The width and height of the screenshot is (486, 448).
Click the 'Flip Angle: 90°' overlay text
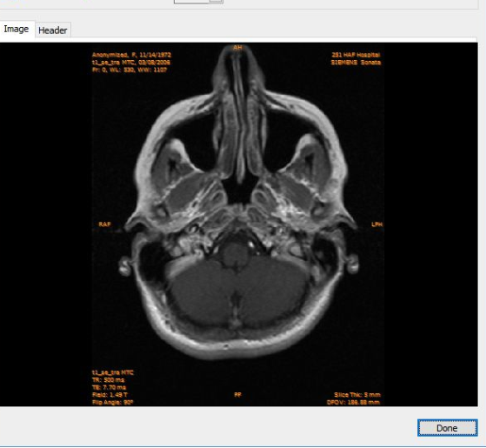[112, 403]
